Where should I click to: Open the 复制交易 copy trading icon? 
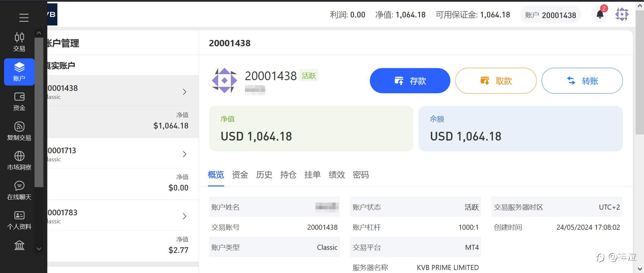(19, 131)
